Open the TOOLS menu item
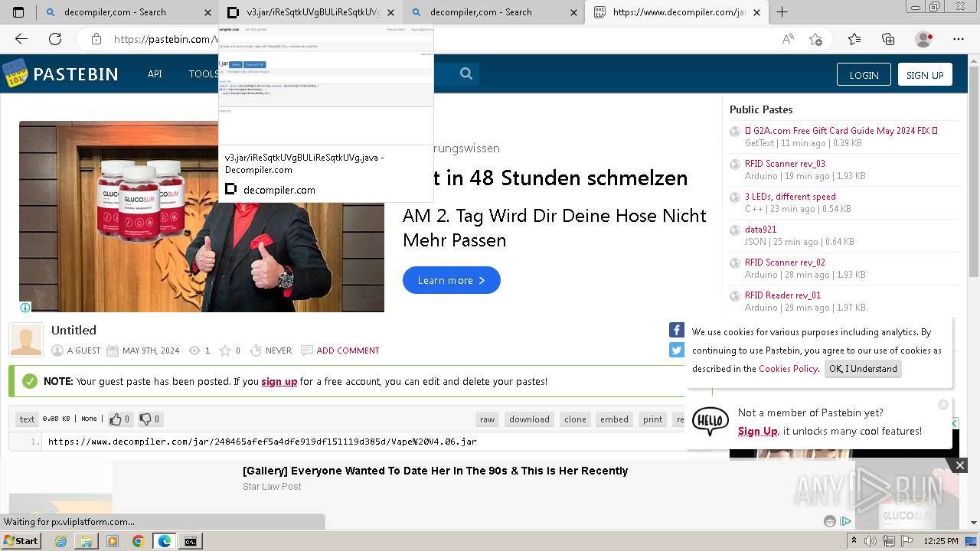 [x=204, y=73]
